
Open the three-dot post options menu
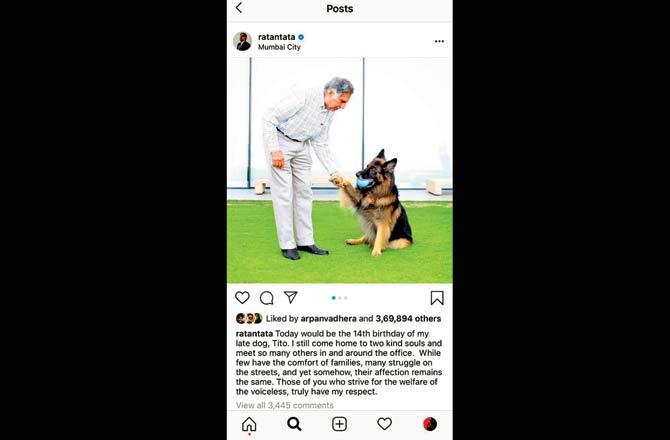pyautogui.click(x=439, y=41)
